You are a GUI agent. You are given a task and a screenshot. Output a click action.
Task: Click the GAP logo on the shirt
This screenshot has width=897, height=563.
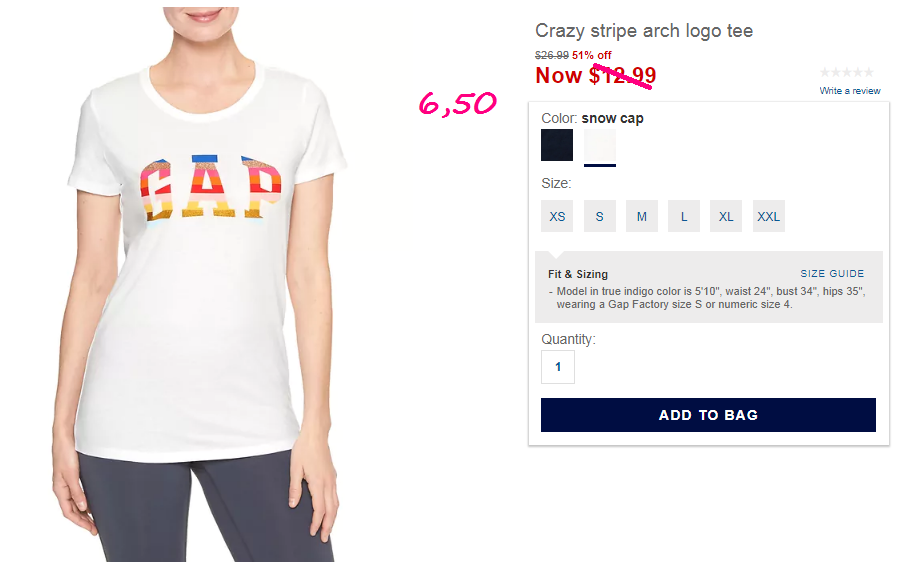(211, 187)
